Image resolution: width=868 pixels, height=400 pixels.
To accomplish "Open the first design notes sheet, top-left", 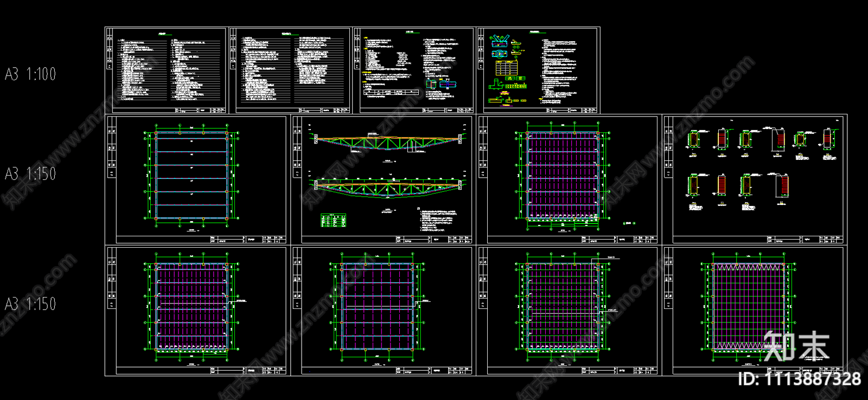I will point(166,70).
